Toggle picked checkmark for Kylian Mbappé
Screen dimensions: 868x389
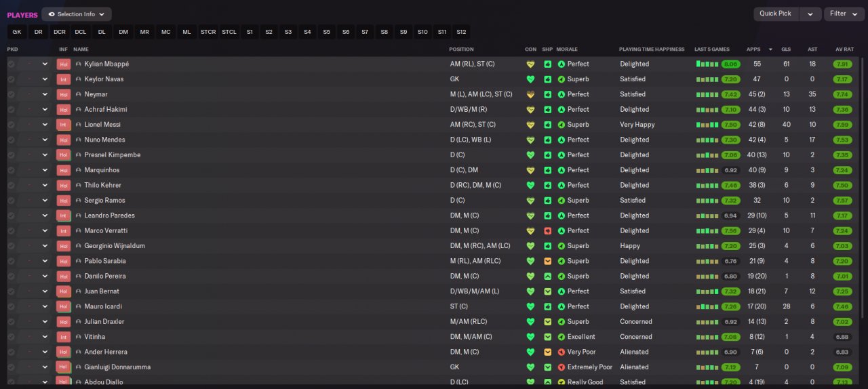click(11, 64)
